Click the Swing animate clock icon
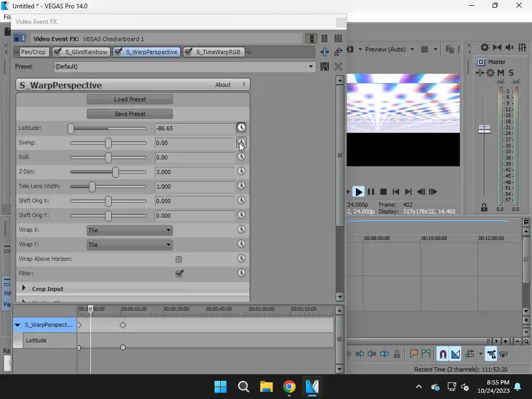Image resolution: width=532 pixels, height=399 pixels. [x=241, y=142]
